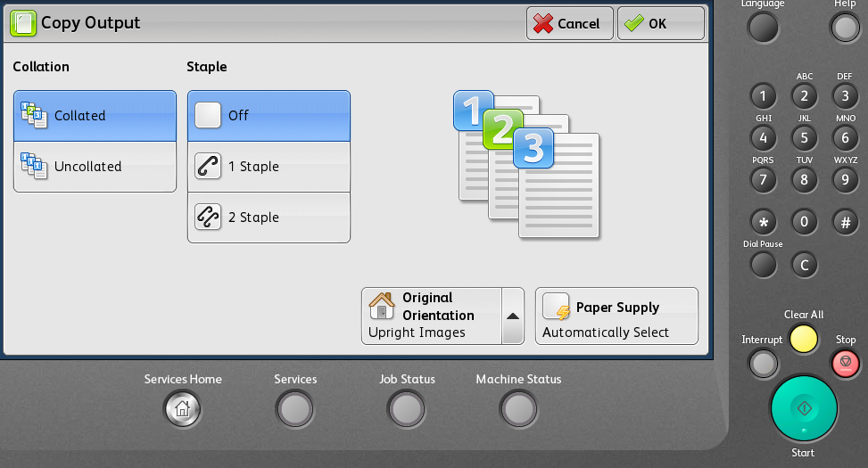Click the Uncollated pages icon
The image size is (868, 468).
[x=34, y=166]
